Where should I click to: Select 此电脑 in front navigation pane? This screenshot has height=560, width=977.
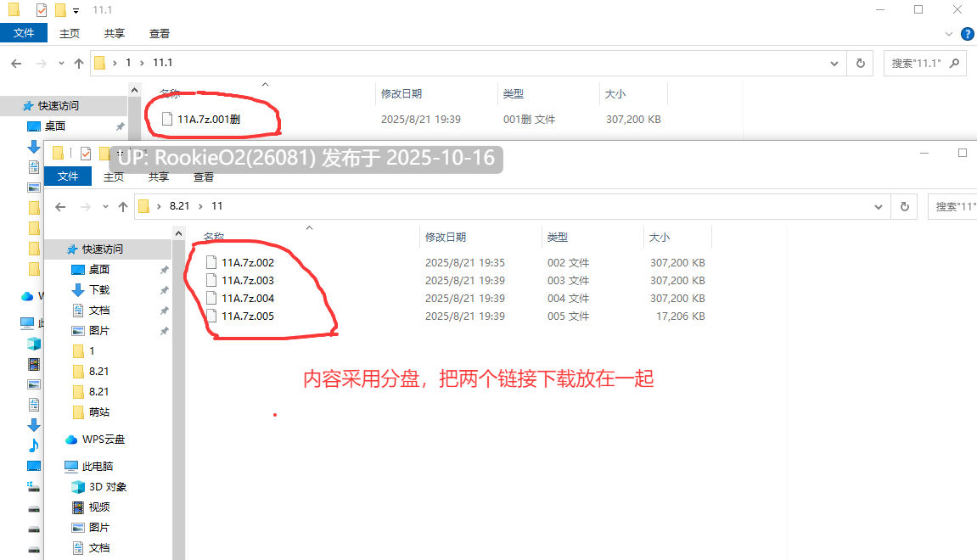(x=98, y=466)
